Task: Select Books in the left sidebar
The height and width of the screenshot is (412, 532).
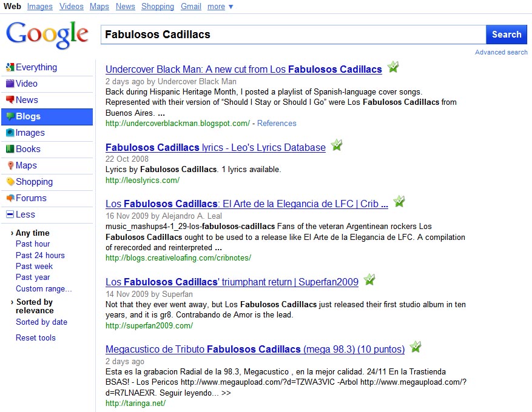Action: [x=28, y=148]
